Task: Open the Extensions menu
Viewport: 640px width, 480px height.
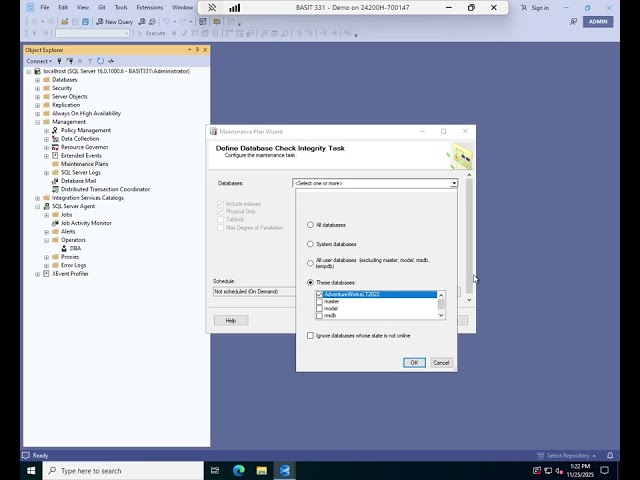Action: point(149,7)
